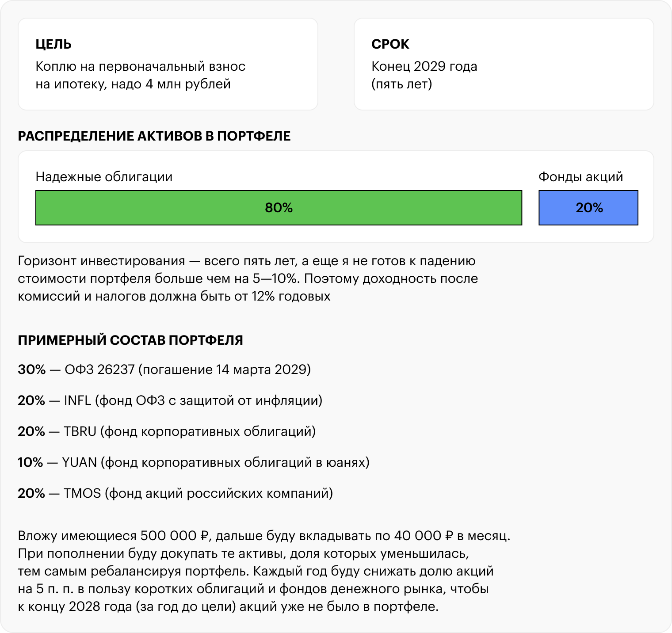This screenshot has width=672, height=633.
Task: Click the 'Горизонт инвестирования' paragraph
Action: (248, 278)
